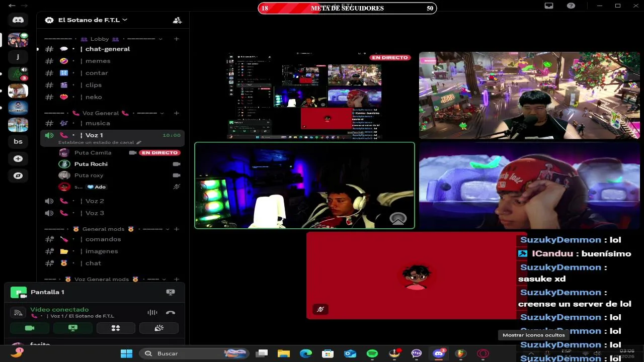Collapse the Voz General category
644x362 pixels.
[x=104, y=113]
